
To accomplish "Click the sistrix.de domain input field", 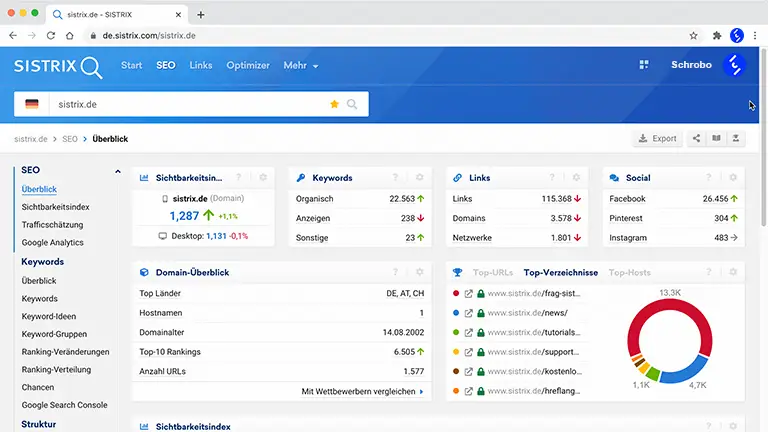I will click(x=189, y=104).
